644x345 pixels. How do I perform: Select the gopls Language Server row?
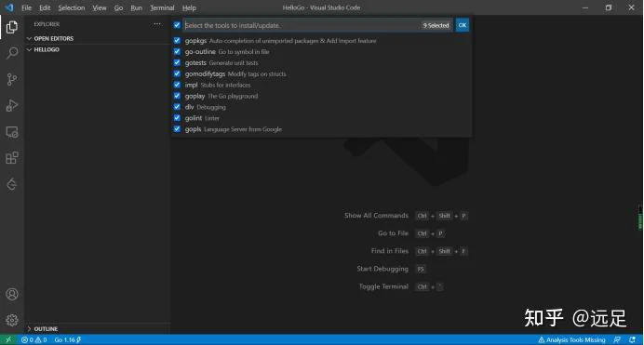(x=322, y=129)
